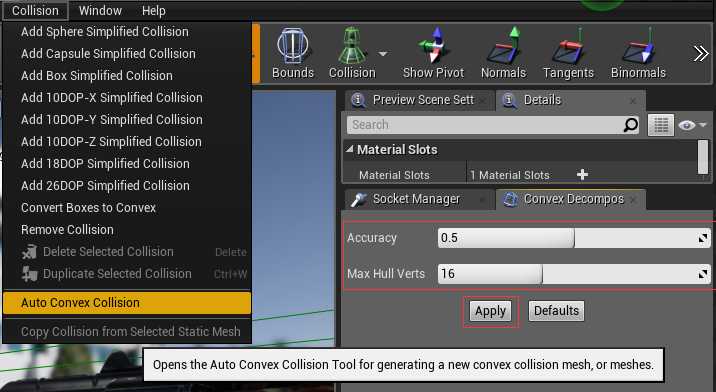
Task: Switch to the Socket Manager tab
Action: pyautogui.click(x=420, y=199)
